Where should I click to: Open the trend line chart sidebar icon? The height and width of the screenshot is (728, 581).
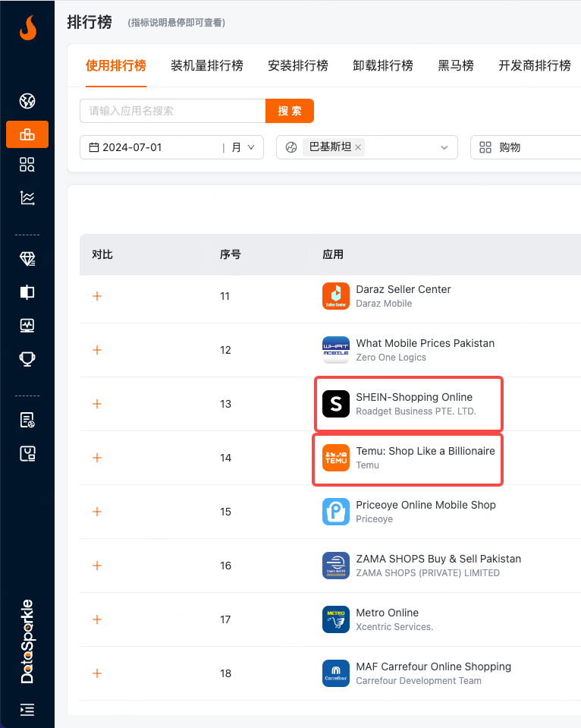27,198
